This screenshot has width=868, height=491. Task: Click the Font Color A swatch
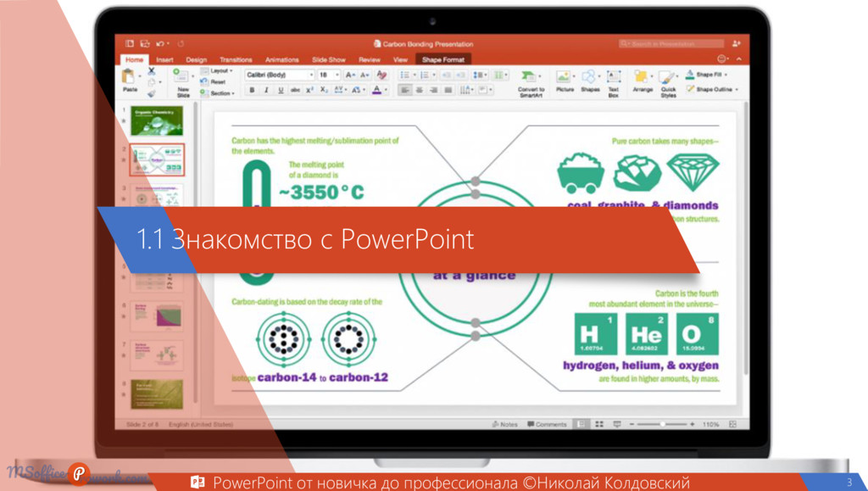tap(377, 90)
